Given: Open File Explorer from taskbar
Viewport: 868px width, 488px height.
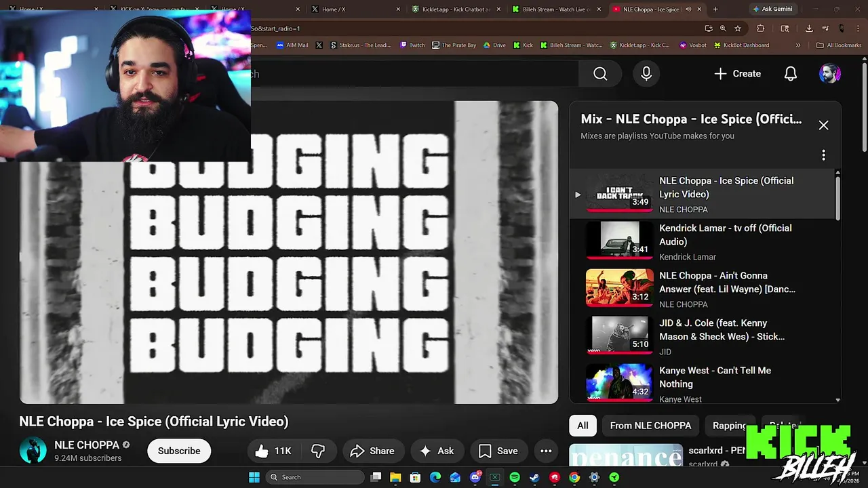Looking at the screenshot, I should tap(395, 477).
